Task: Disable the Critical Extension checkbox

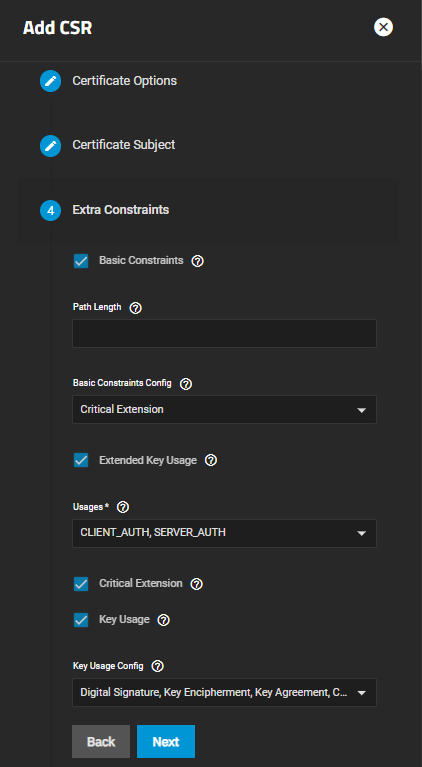Action: pos(81,584)
